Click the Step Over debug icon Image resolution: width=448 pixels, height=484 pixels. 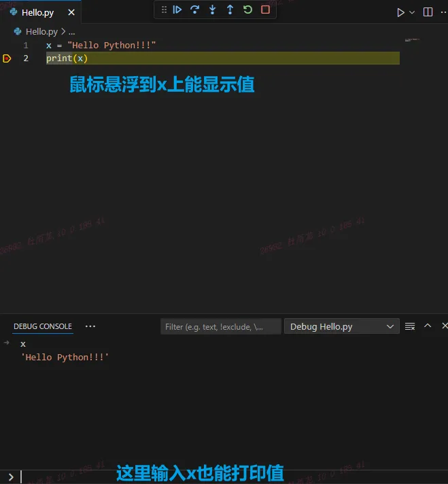point(195,10)
